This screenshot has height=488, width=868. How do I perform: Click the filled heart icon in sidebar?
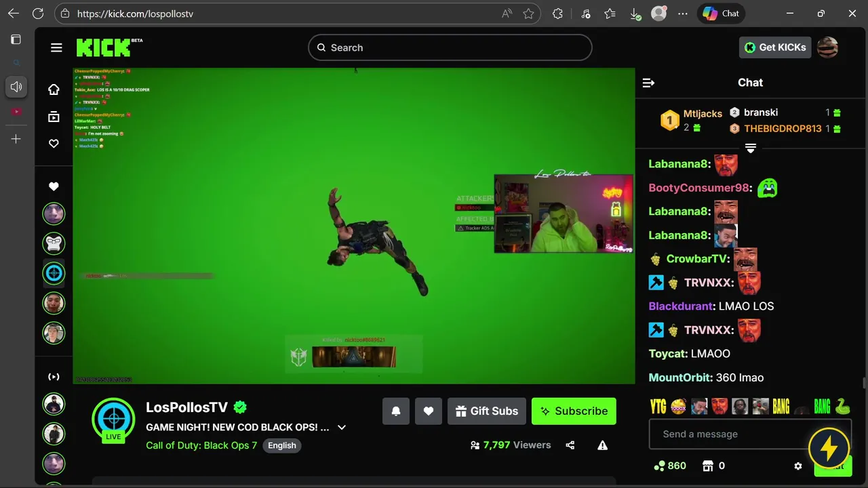54,186
